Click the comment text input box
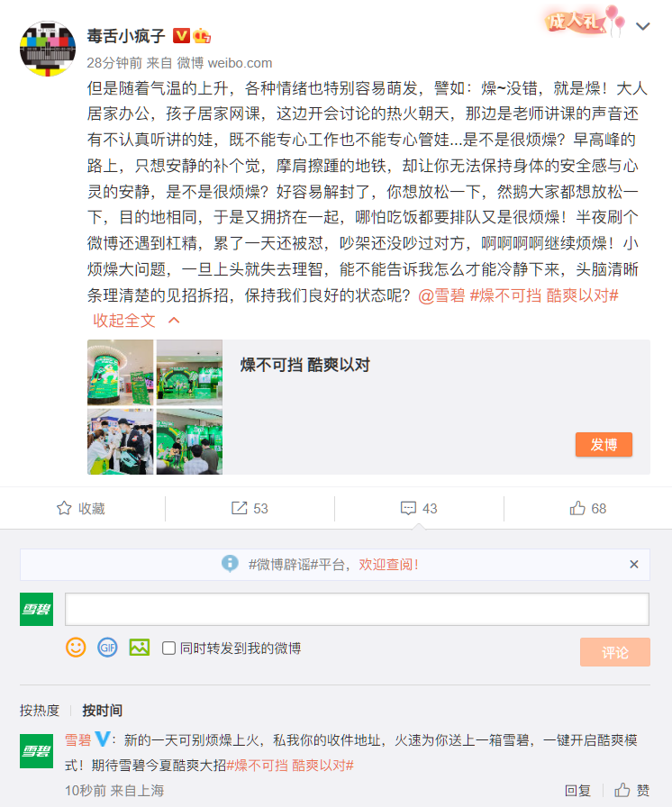672x807 pixels. click(x=357, y=610)
